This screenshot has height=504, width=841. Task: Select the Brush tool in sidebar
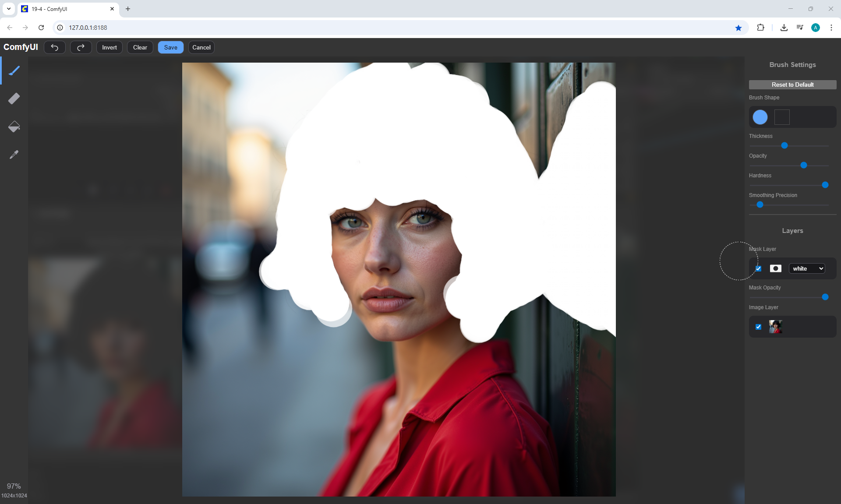point(14,70)
